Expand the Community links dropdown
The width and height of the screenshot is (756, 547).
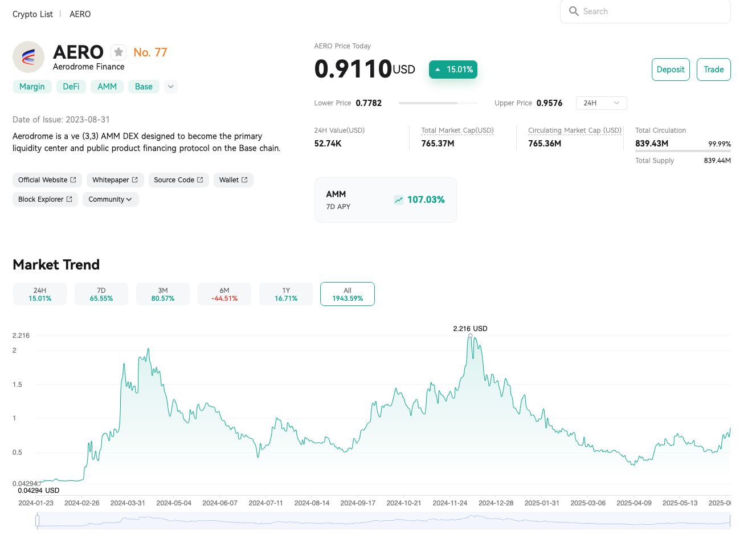(110, 199)
